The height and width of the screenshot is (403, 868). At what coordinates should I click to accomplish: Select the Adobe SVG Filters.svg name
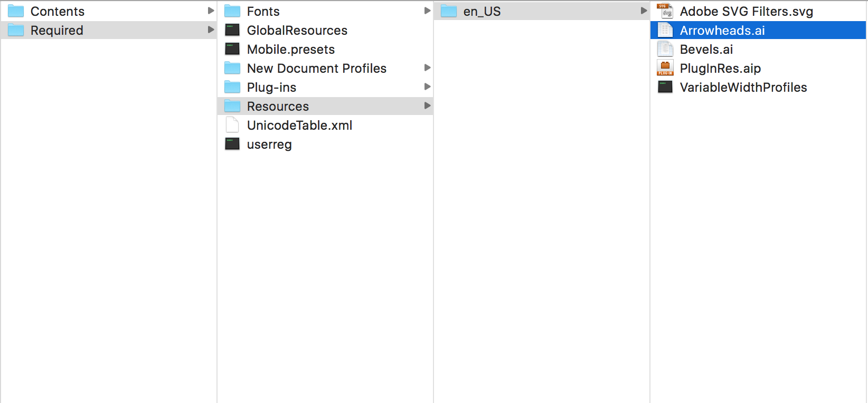(x=747, y=12)
